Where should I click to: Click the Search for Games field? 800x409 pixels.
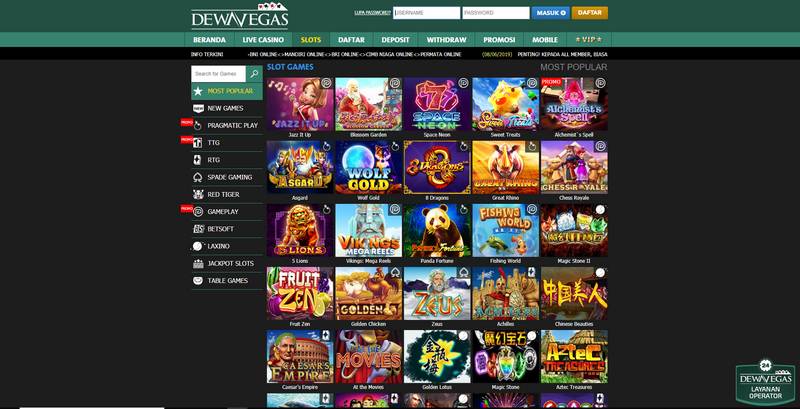click(218, 74)
